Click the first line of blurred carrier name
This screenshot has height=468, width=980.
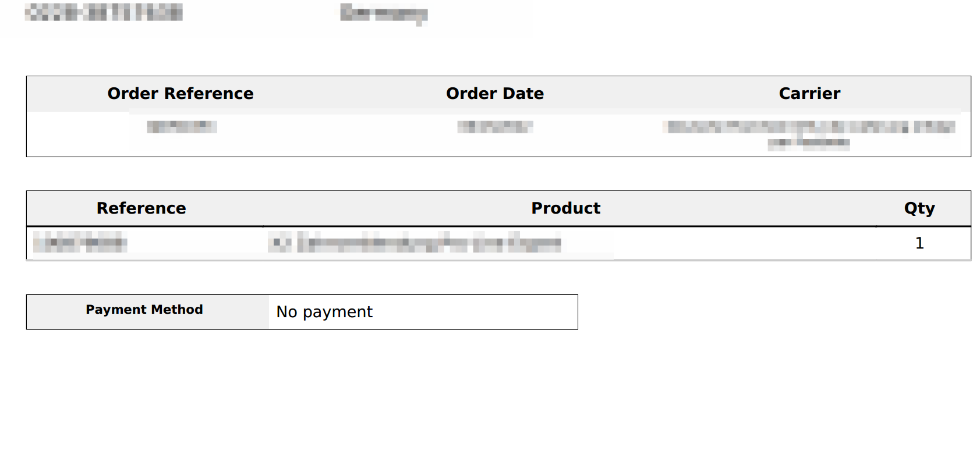[809, 127]
